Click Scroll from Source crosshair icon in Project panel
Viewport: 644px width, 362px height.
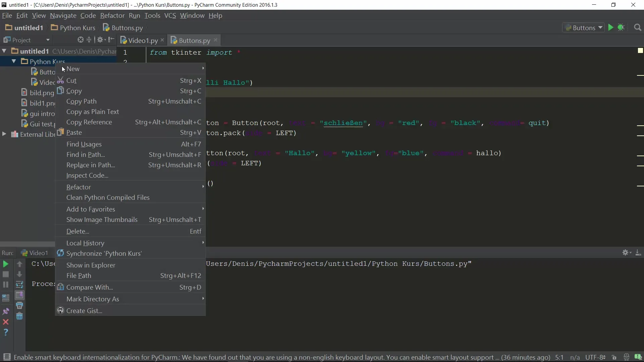[x=80, y=40]
